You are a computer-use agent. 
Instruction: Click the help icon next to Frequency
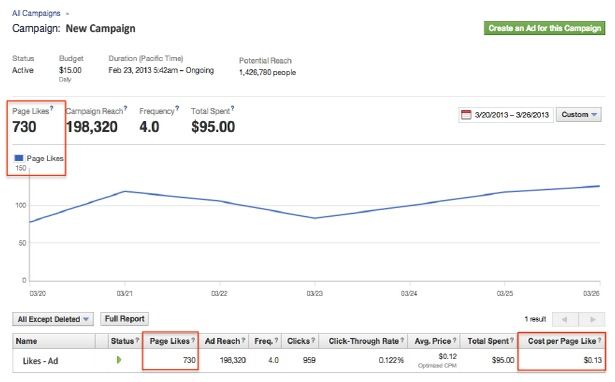tap(177, 108)
